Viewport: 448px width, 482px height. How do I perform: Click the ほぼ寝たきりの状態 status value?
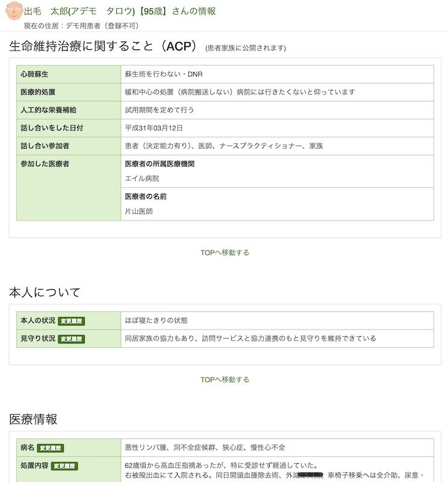point(156,321)
